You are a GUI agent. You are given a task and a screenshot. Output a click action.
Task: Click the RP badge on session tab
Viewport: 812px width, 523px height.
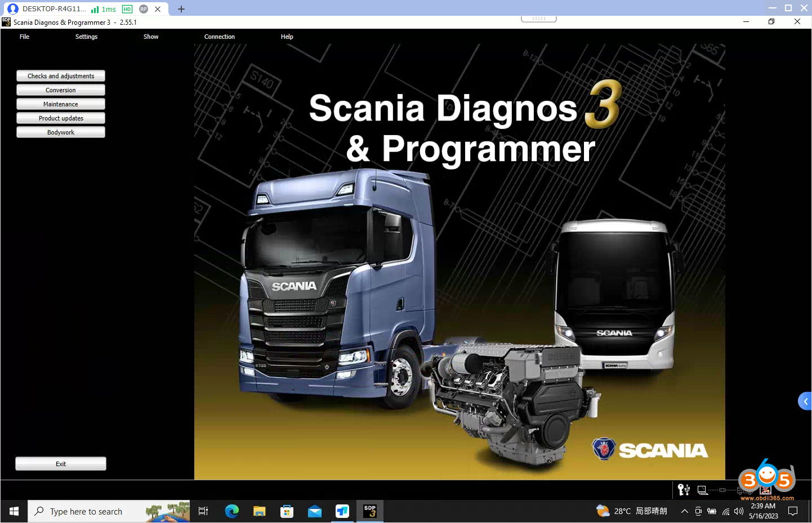point(144,9)
